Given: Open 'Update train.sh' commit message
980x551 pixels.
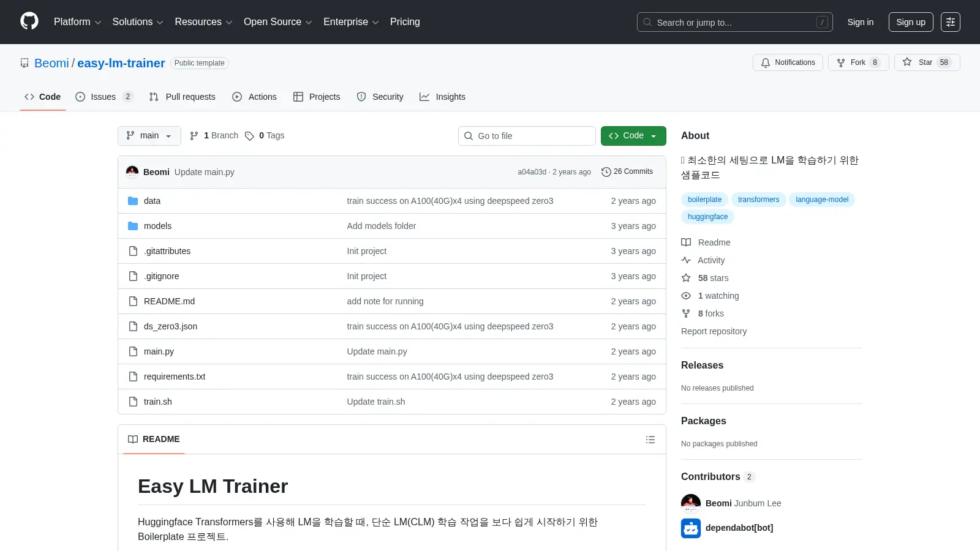Looking at the screenshot, I should coord(376,402).
